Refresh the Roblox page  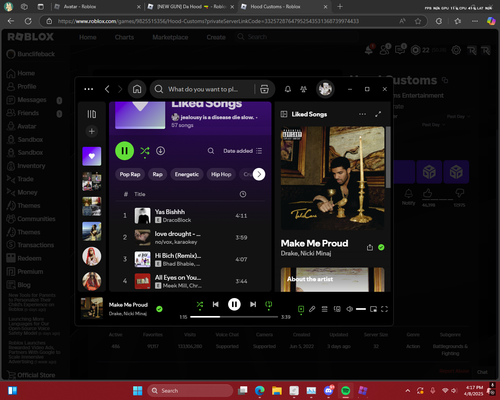click(x=28, y=21)
